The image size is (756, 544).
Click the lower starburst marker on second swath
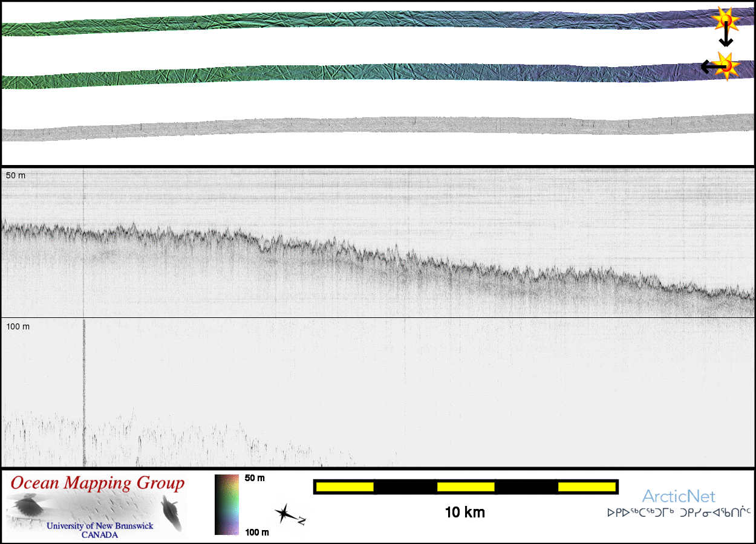tap(726, 64)
